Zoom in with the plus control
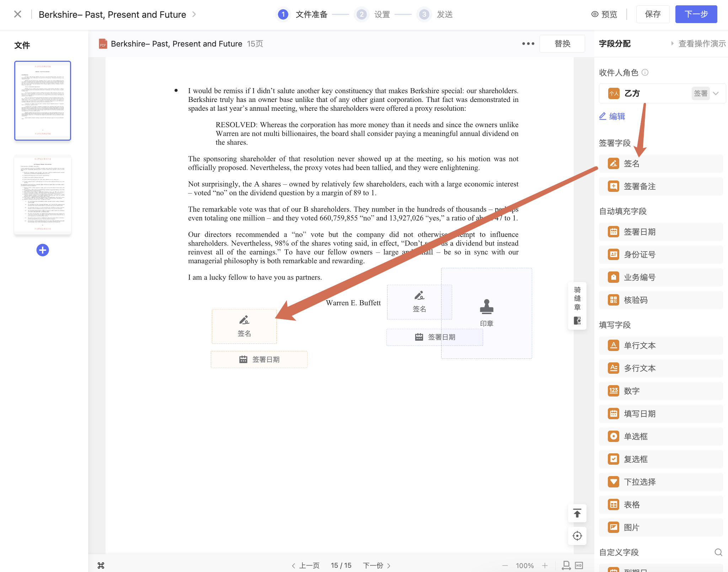Viewport: 728px width, 572px height. (x=545, y=565)
